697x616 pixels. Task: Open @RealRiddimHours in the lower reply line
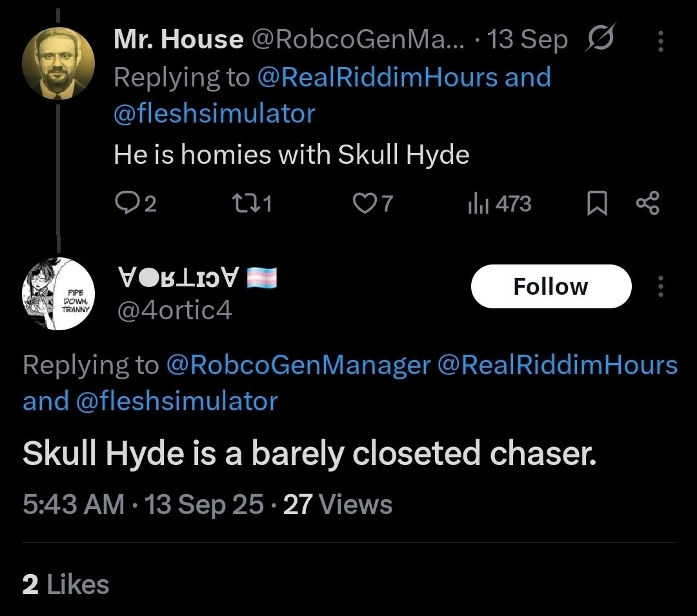[x=557, y=365]
